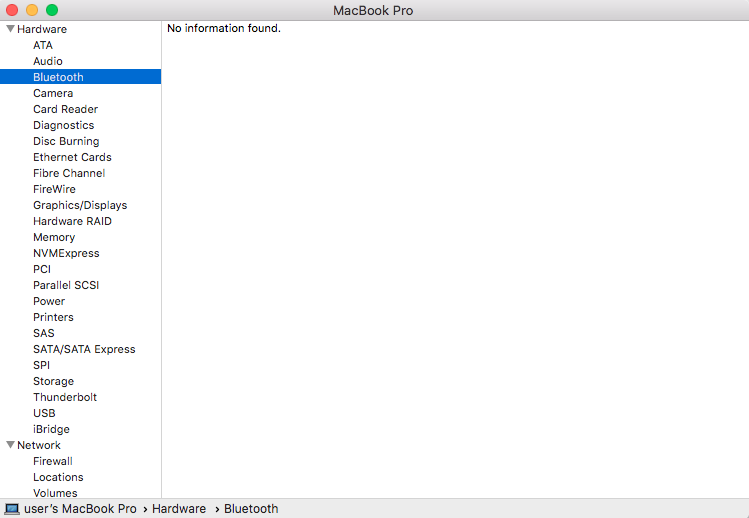Collapse the Network section triangle
Viewport: 749px width, 518px height.
pyautogui.click(x=10, y=444)
